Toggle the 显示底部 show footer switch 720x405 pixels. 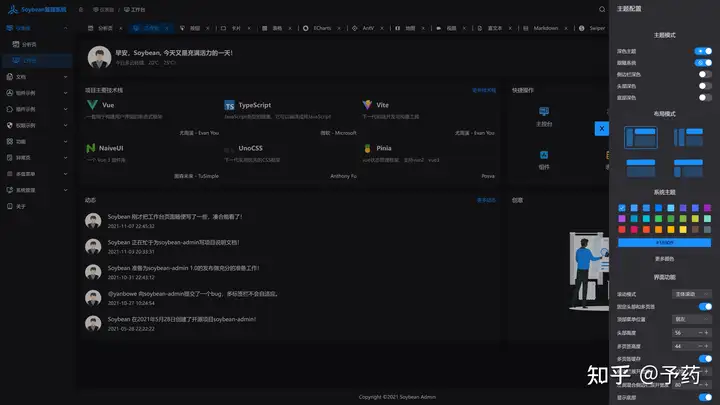(x=705, y=397)
